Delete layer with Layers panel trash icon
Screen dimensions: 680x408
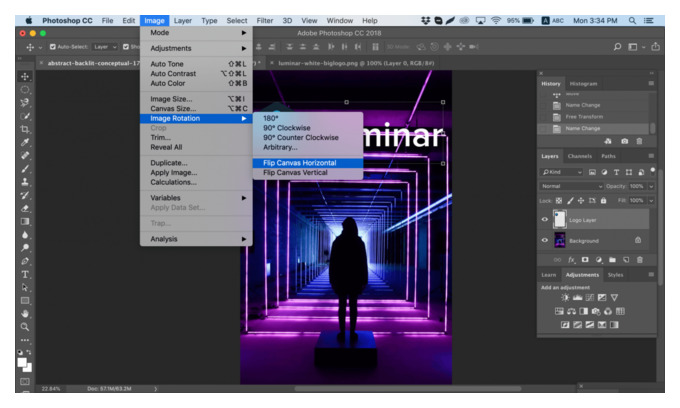[640, 260]
